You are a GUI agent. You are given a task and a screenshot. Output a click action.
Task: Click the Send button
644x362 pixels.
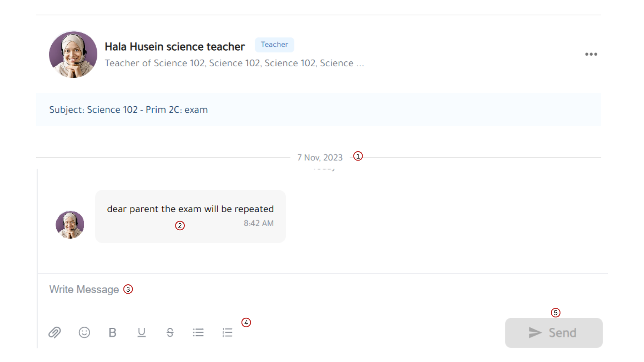pos(554,333)
